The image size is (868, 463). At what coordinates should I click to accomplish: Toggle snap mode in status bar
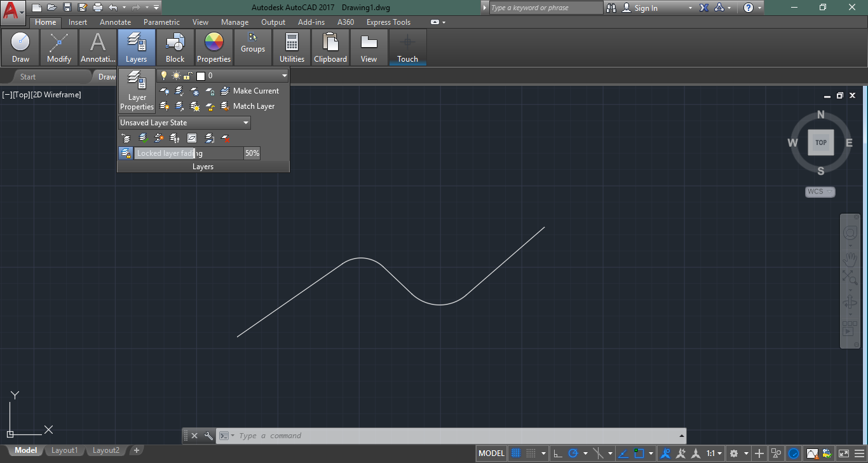(531, 453)
